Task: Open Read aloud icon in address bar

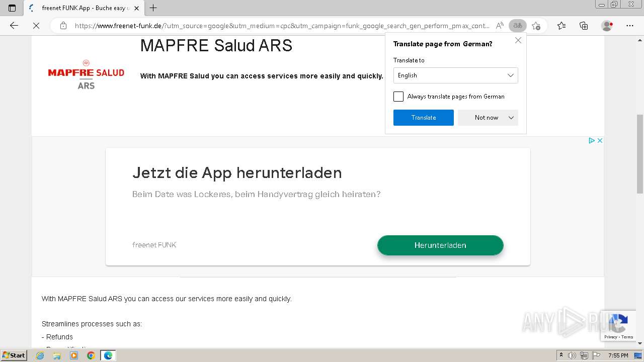Action: coord(500,26)
